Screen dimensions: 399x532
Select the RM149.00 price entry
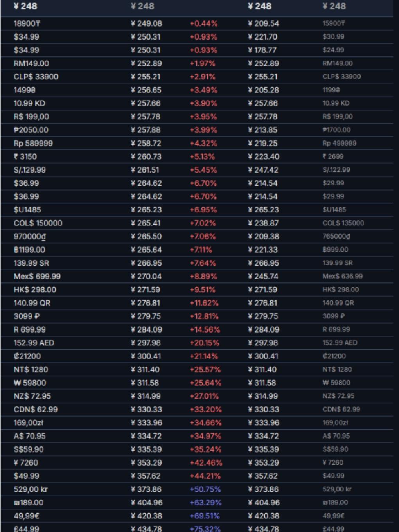[x=31, y=63]
